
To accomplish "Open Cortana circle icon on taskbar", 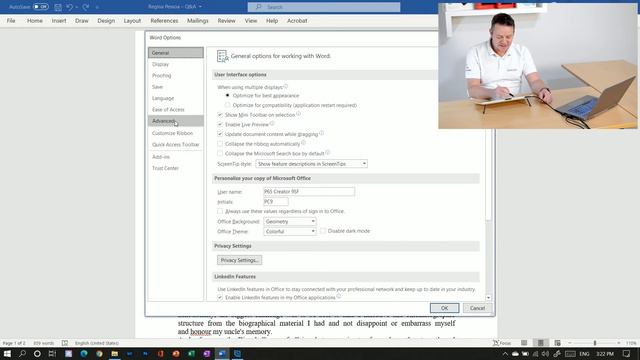I will pyautogui.click(x=37, y=353).
